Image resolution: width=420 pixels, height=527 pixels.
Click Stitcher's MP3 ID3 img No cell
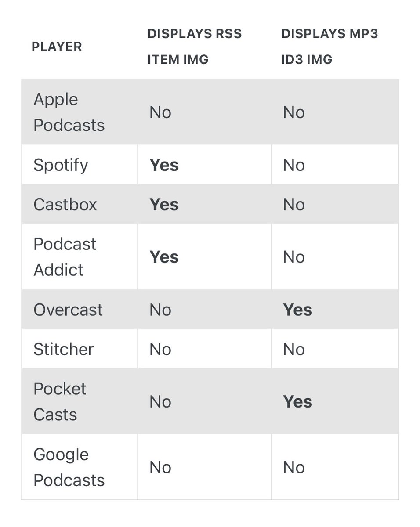[294, 350]
